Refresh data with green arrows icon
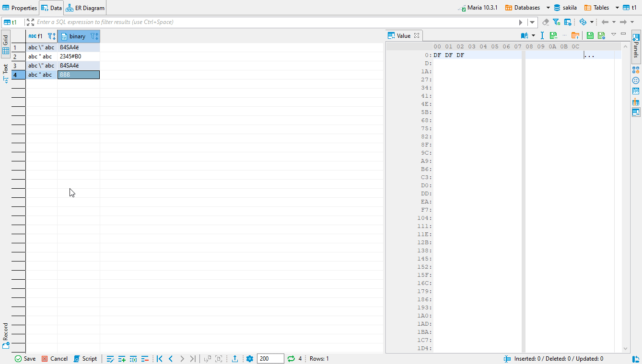The image size is (642, 364). [x=291, y=359]
